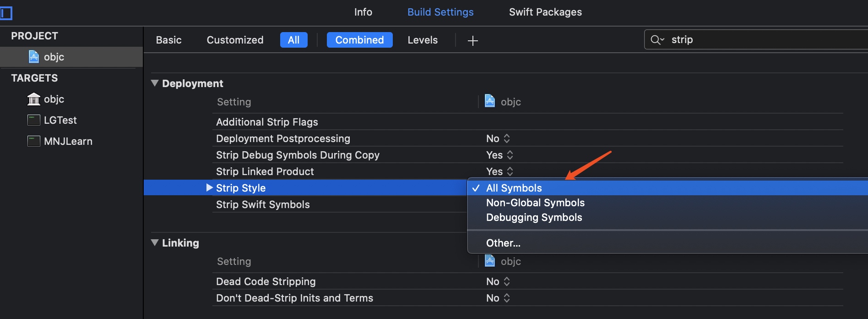Viewport: 868px width, 319px height.
Task: Click the objc project name label
Action: [x=54, y=57]
